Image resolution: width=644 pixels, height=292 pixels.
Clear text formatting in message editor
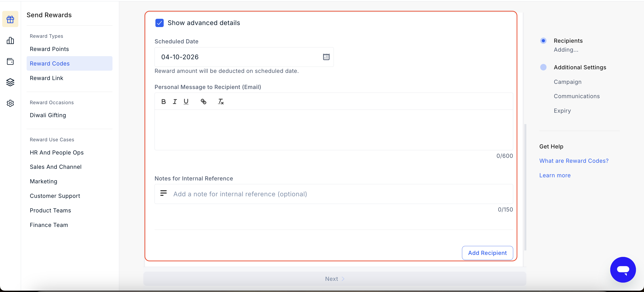pos(221,102)
